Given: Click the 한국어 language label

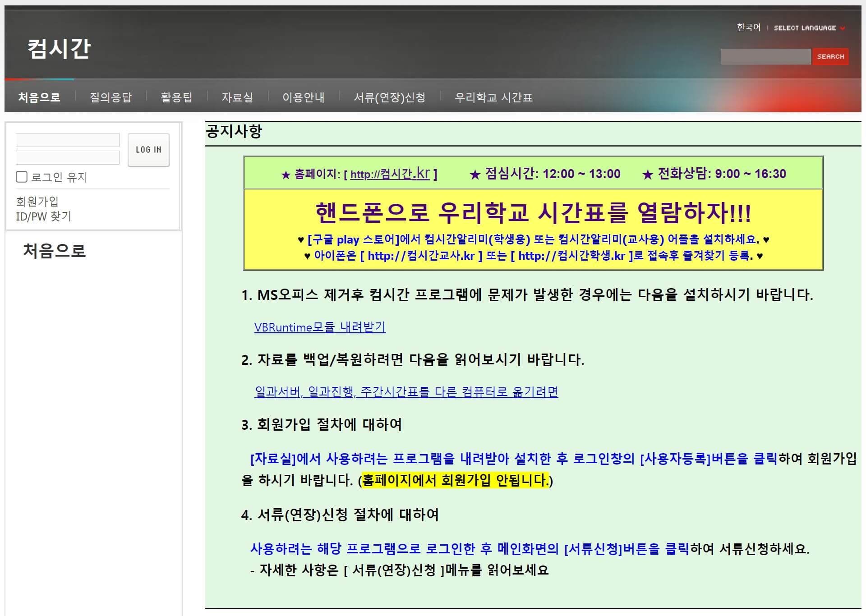Looking at the screenshot, I should pyautogui.click(x=748, y=28).
